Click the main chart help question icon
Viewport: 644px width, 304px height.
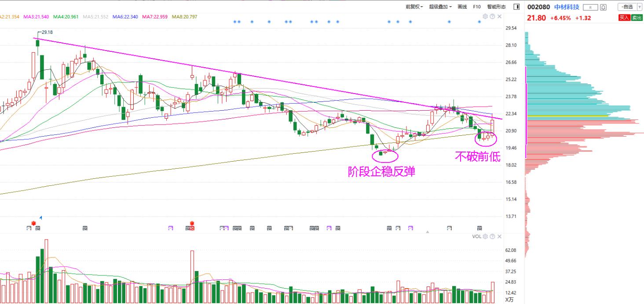tap(492, 16)
